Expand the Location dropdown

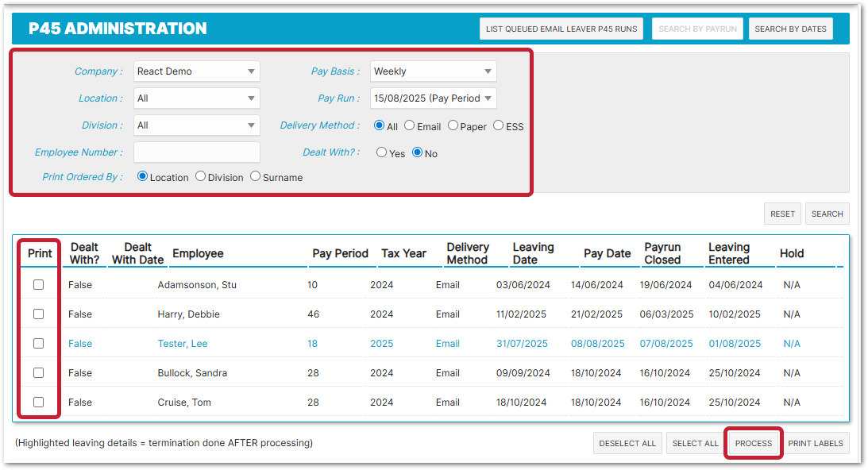(196, 98)
